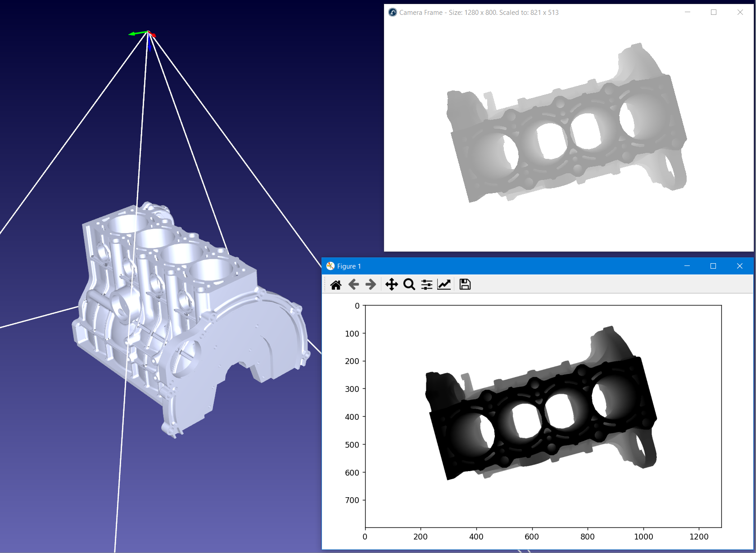Close the Camera Frame window
This screenshot has height=553, width=756.
pos(740,12)
